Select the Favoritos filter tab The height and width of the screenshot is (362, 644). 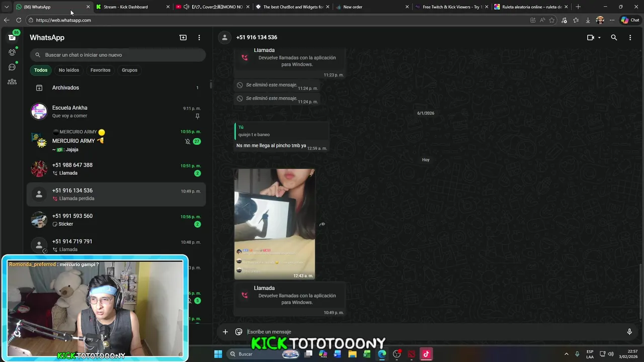point(100,70)
